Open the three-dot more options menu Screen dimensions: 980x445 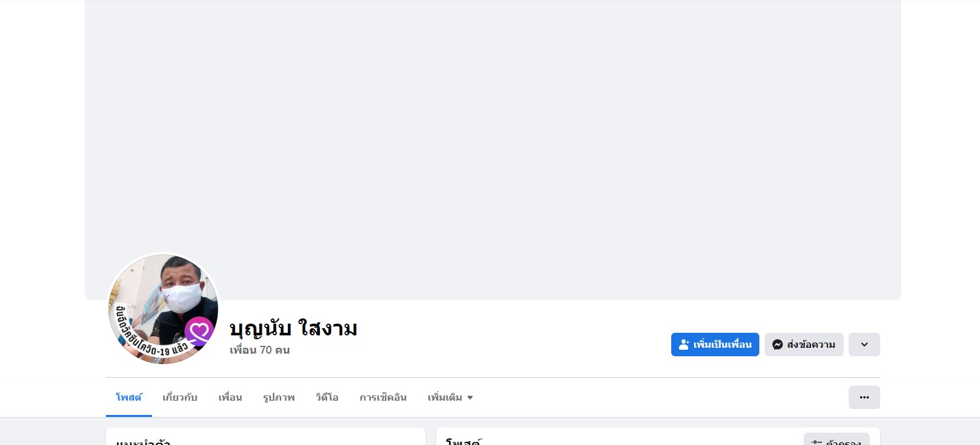pos(864,397)
